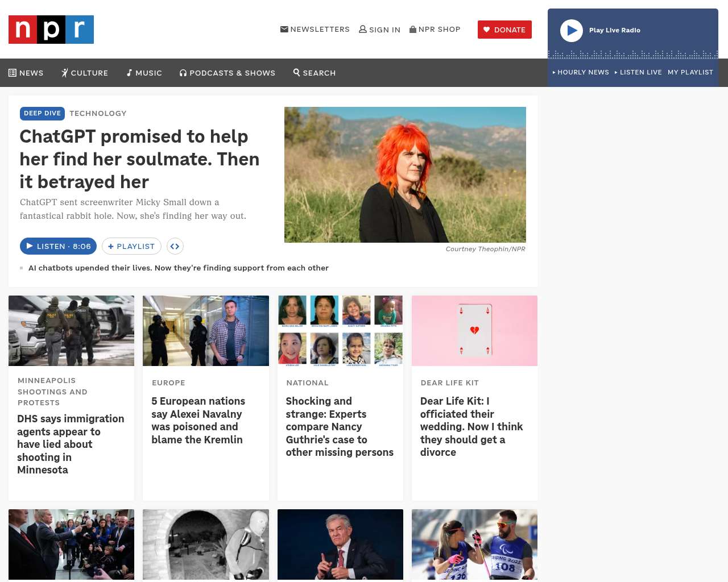Read the Nancy Guthrie case headline
This screenshot has width=728, height=582.
point(340,427)
